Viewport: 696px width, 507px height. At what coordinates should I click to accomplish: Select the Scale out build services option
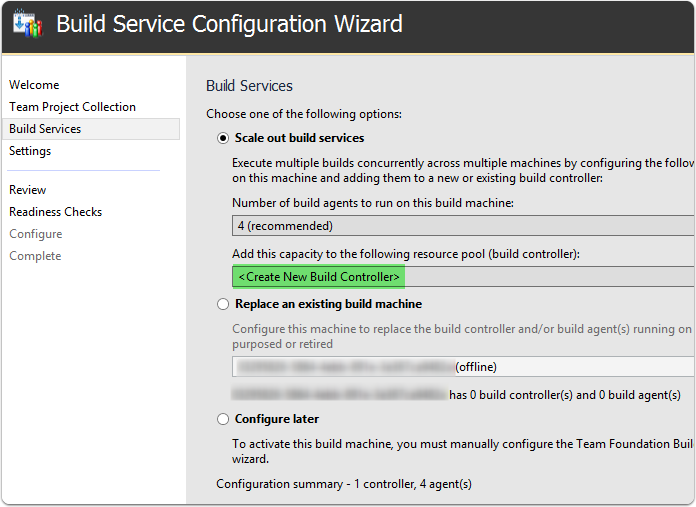[x=223, y=138]
